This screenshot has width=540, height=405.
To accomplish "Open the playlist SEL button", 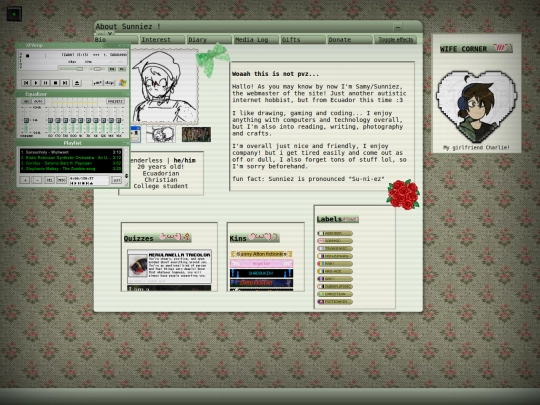I will coord(49,180).
